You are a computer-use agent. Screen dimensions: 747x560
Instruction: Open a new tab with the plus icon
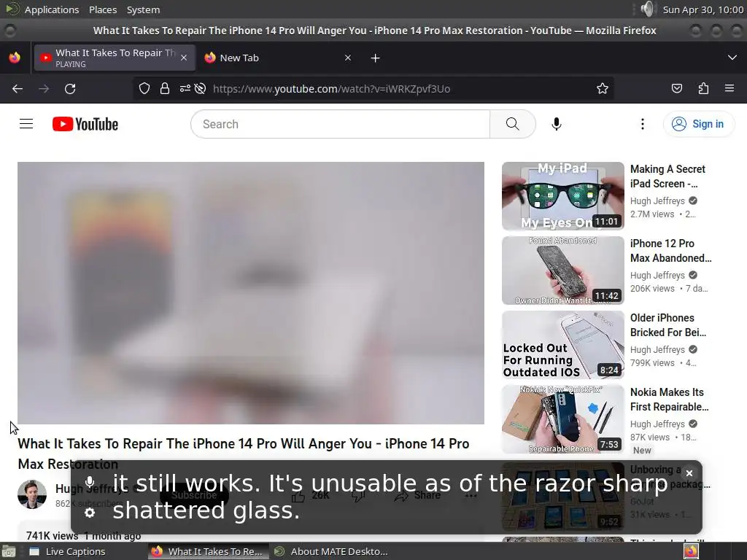(x=376, y=58)
